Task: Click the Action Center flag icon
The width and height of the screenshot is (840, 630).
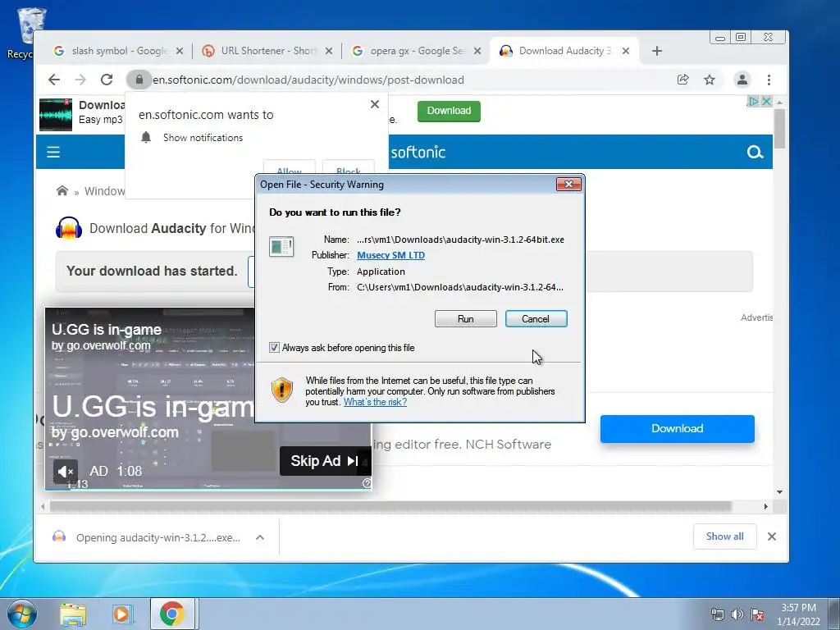Action: coord(757,614)
